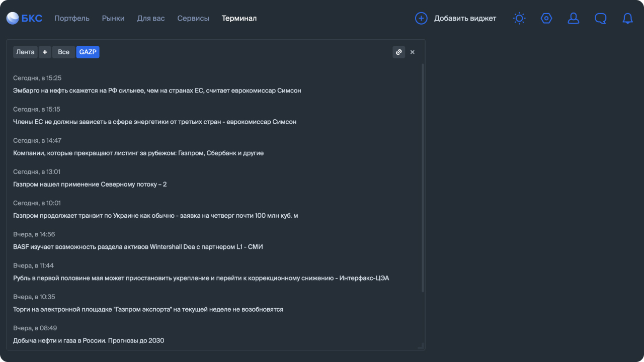644x362 pixels.
Task: Open the Рынки menu
Action: [x=113, y=19]
